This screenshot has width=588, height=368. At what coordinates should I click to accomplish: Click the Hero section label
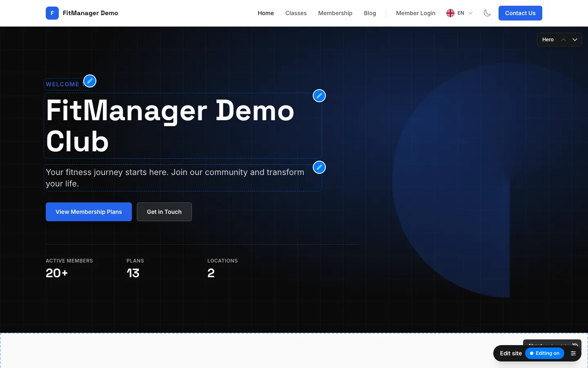coord(548,40)
